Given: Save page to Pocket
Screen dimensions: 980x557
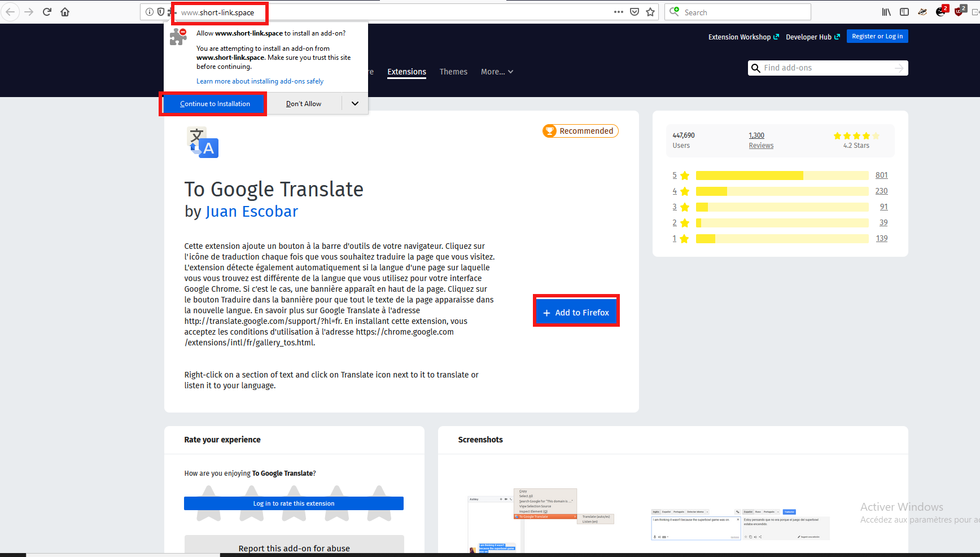Looking at the screenshot, I should pyautogui.click(x=635, y=12).
